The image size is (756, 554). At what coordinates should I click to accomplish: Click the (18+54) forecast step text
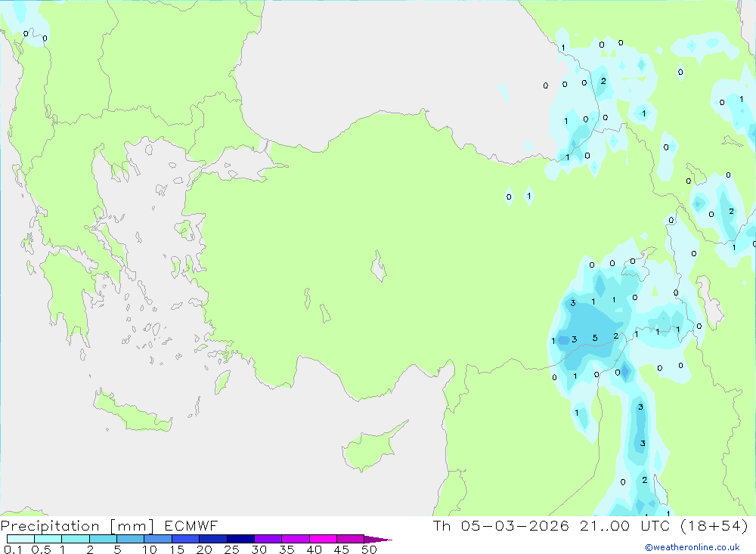713,526
